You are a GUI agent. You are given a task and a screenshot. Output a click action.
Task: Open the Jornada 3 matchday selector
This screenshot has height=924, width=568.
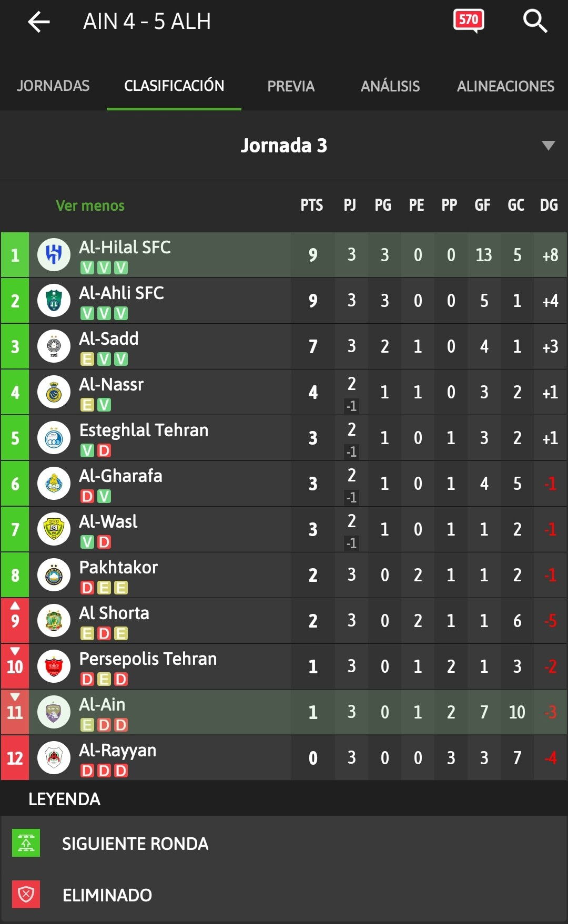[284, 146]
